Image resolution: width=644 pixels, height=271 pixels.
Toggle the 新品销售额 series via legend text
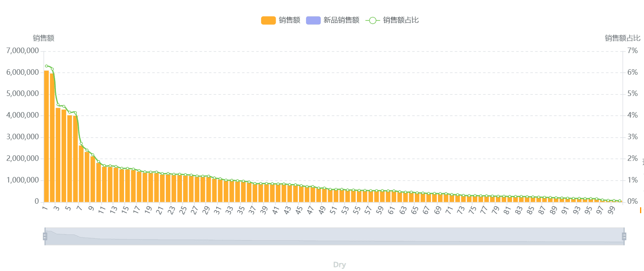click(x=341, y=20)
